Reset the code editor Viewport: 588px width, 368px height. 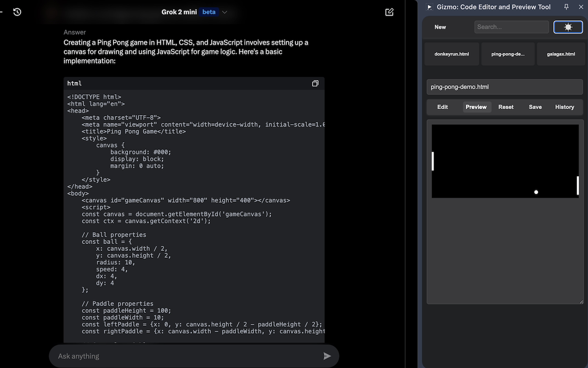(x=505, y=107)
